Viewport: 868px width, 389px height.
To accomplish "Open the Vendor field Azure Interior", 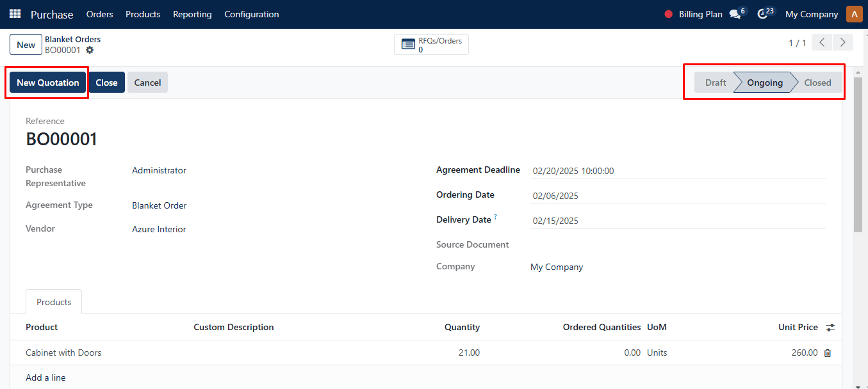I will click(x=159, y=229).
